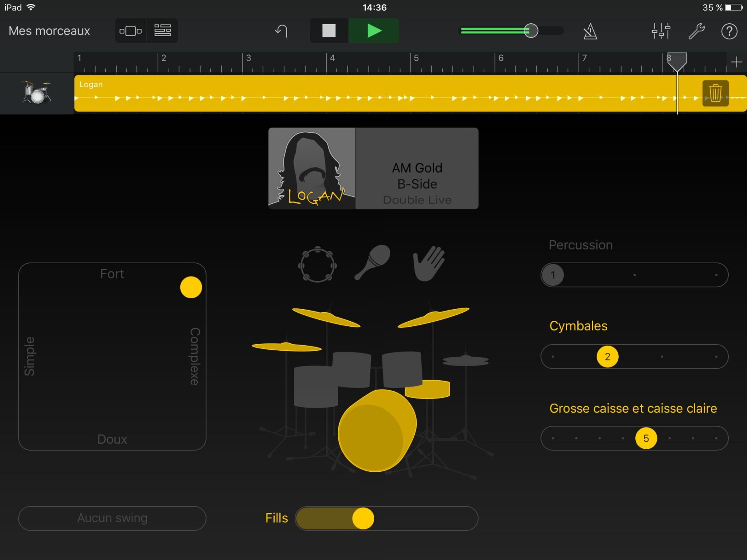Toggle the right crash cymbal
Image resolution: width=747 pixels, height=560 pixels.
point(433,317)
